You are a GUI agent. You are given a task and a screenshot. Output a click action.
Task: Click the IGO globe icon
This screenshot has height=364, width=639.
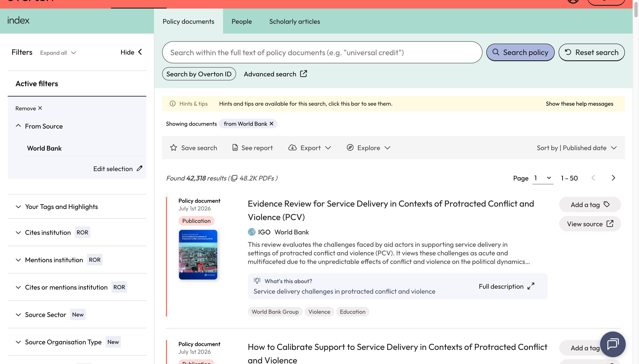pyautogui.click(x=252, y=232)
